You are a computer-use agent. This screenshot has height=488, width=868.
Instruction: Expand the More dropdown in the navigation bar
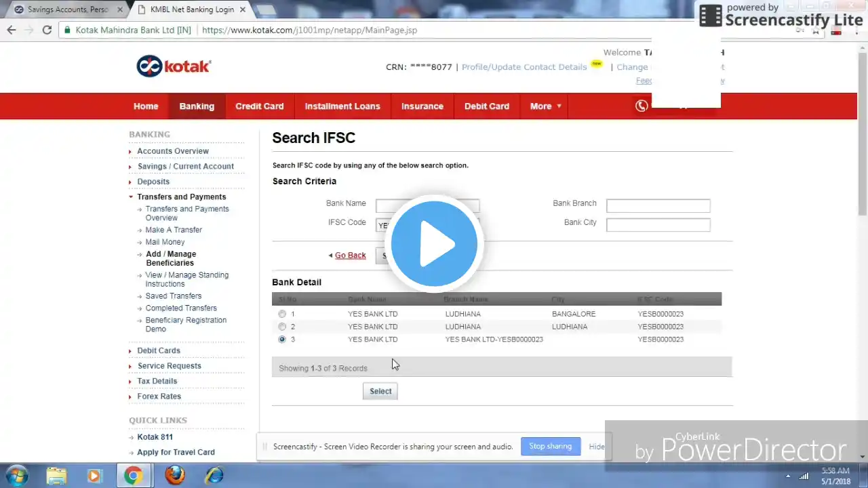click(545, 106)
